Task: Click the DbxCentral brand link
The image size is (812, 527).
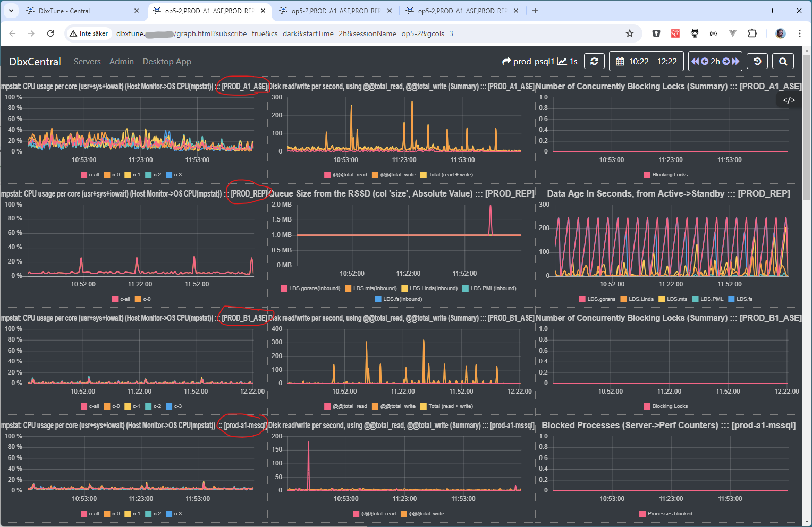Action: 35,62
